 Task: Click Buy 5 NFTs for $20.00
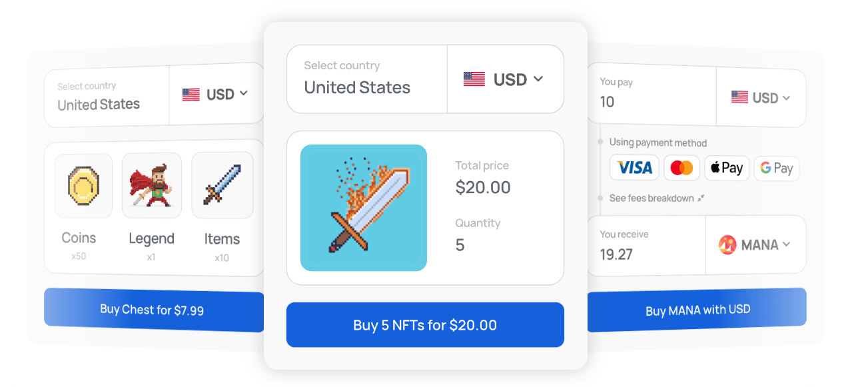425,325
